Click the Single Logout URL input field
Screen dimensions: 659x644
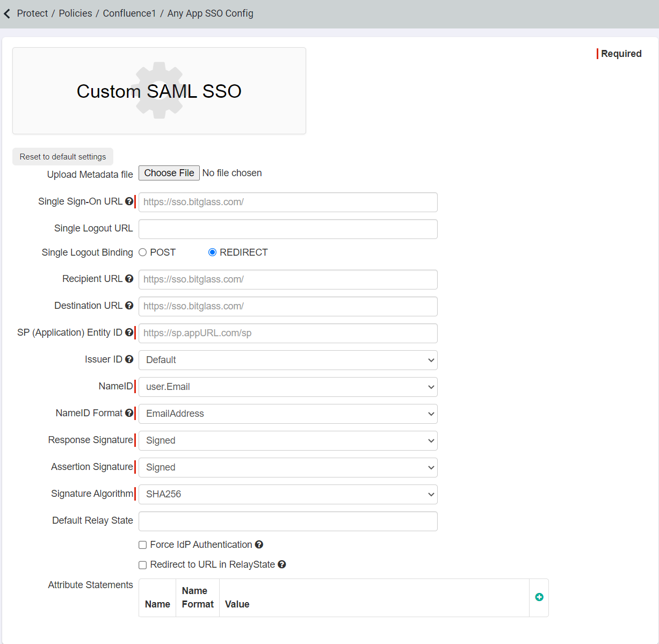pos(288,229)
